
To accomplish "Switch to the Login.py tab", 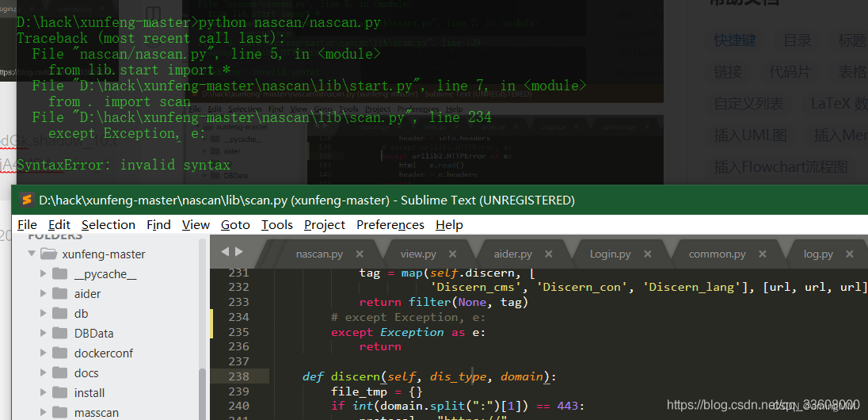I will [x=610, y=254].
